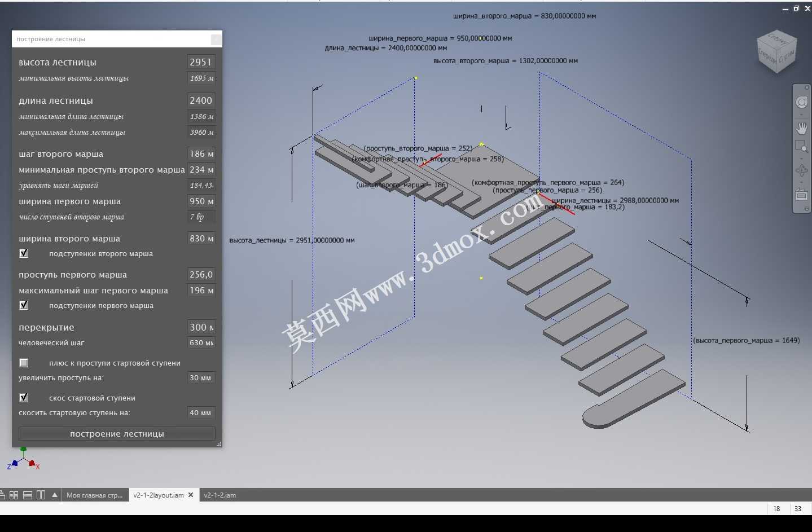812x532 pixels.
Task: Open the document list up-arrow menu
Action: pos(55,495)
